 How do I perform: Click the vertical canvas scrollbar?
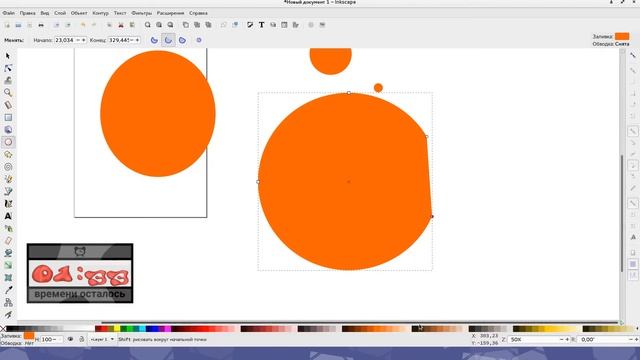(x=622, y=213)
